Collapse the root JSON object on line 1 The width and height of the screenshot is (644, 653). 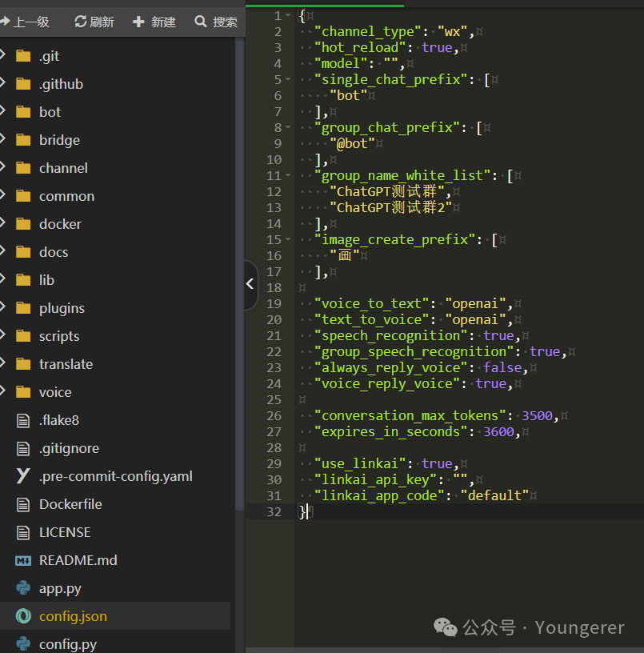[288, 16]
